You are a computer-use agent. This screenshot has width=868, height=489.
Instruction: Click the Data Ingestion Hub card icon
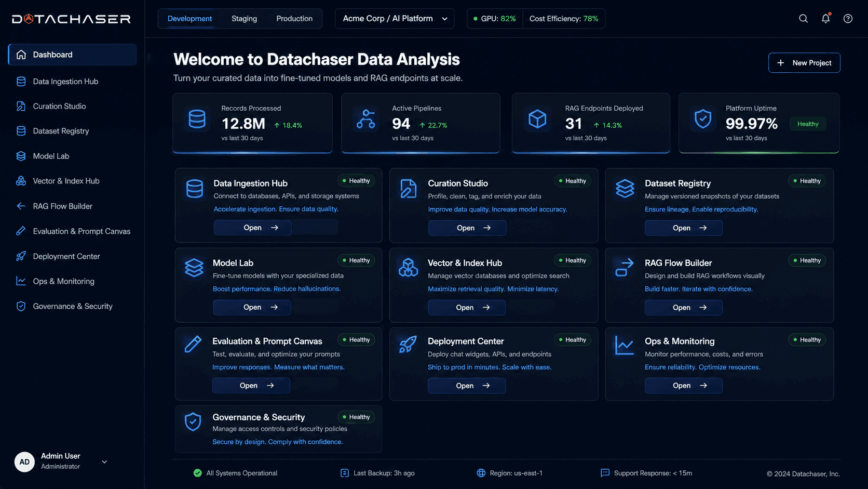tap(195, 189)
